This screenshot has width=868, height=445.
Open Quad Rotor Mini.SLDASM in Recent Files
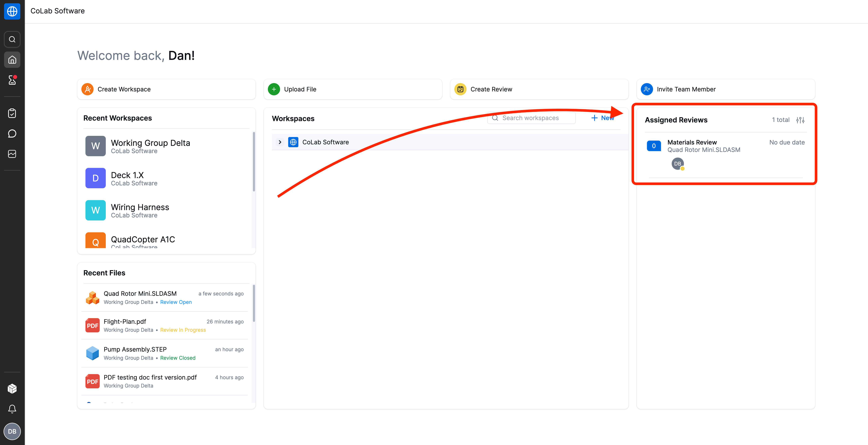click(140, 294)
